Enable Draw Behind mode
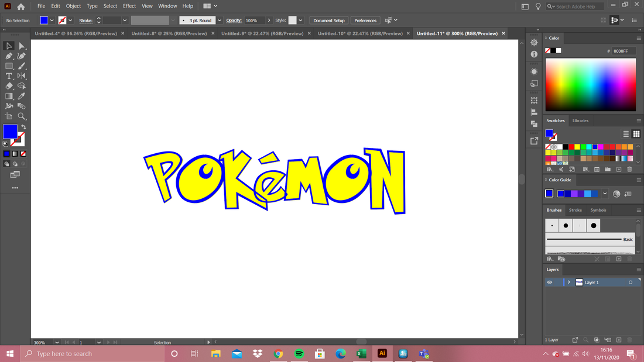 pyautogui.click(x=15, y=164)
